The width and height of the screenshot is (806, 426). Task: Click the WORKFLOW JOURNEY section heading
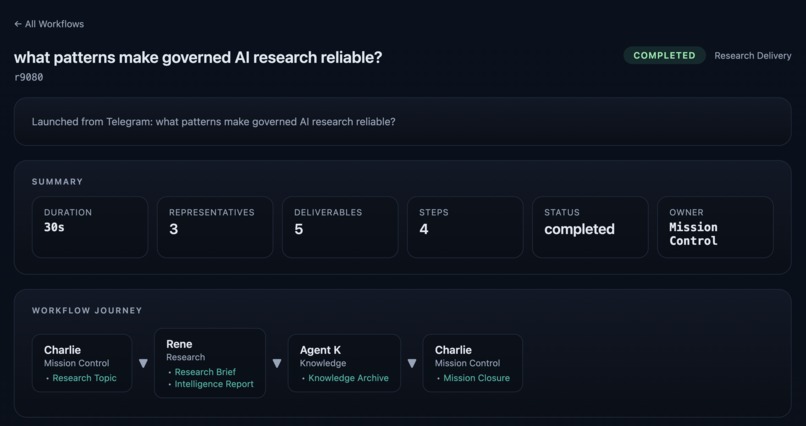point(87,310)
